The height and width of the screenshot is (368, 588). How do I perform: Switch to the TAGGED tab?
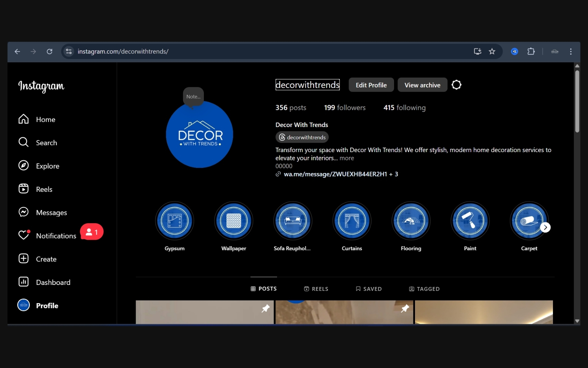coord(424,289)
